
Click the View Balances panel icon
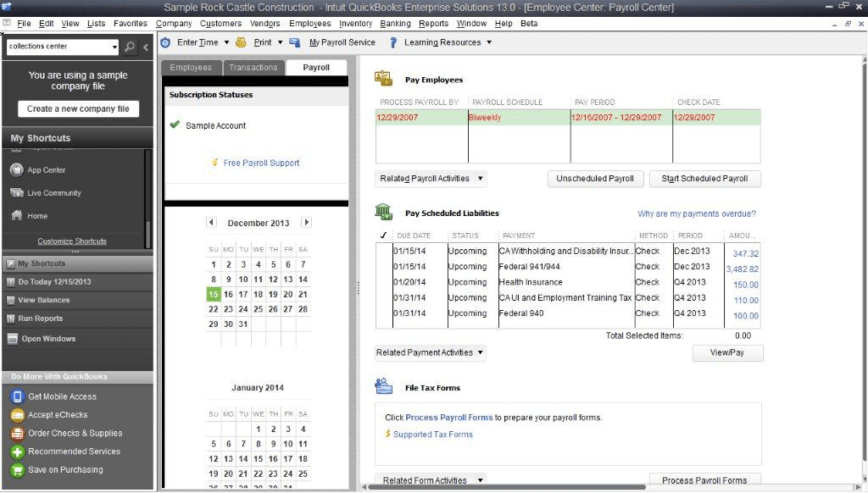(10, 301)
